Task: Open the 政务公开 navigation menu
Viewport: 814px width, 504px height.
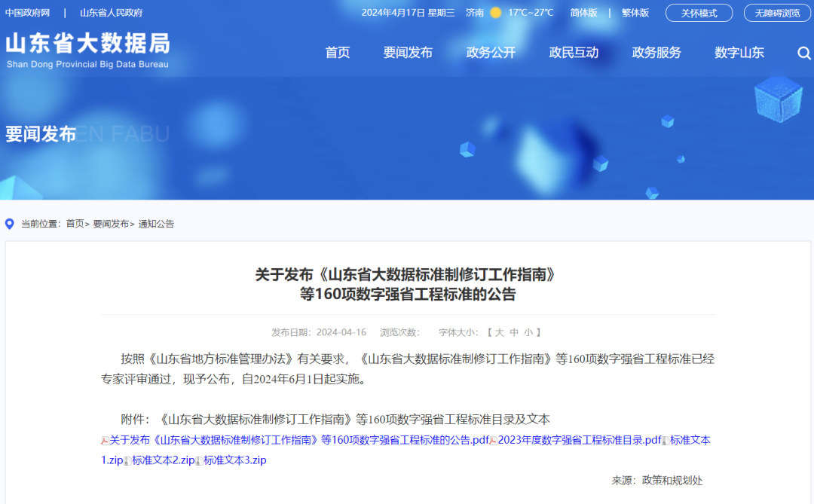Action: [491, 53]
